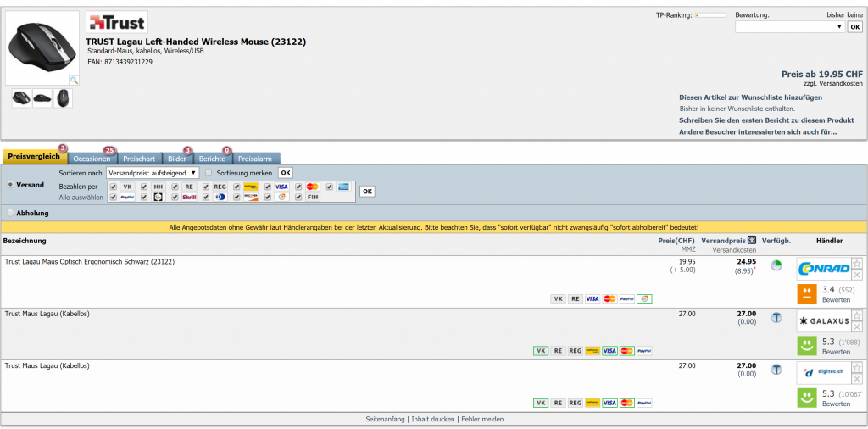The height and width of the screenshot is (429, 868).
Task: Click the X icon beside Galaxus
Action: [857, 327]
